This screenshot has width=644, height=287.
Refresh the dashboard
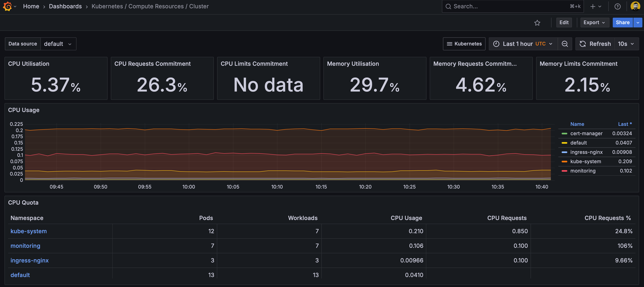click(x=595, y=44)
